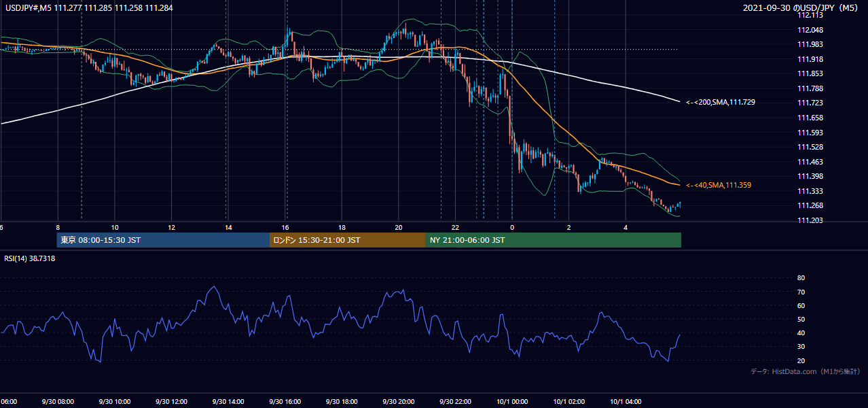Click the bottom time label 9/30 10:00

point(114,401)
